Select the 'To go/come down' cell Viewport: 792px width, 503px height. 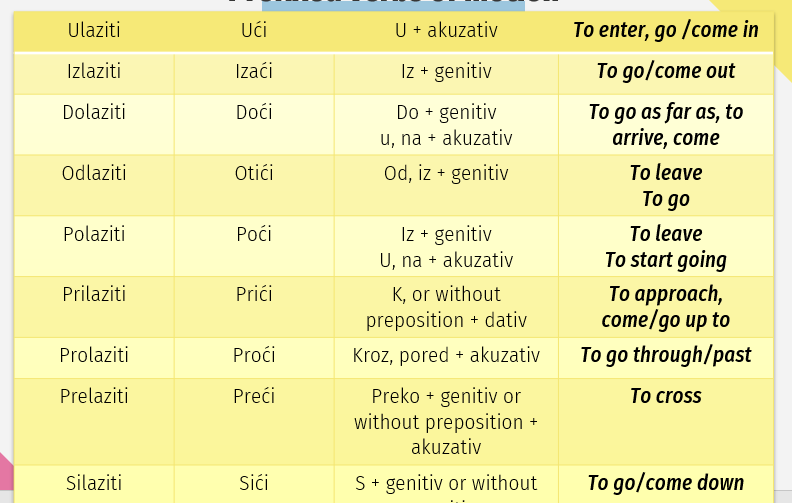[666, 484]
